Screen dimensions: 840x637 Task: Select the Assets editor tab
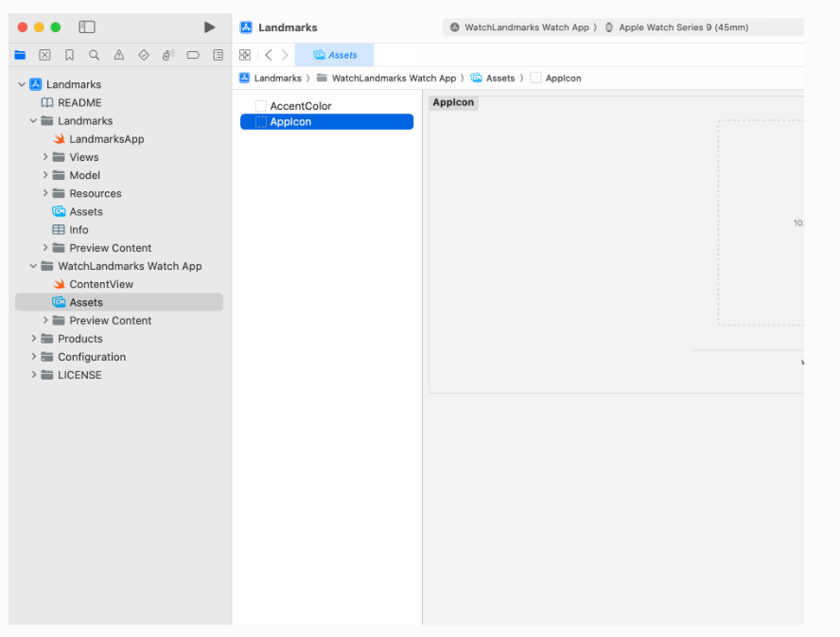pos(335,55)
